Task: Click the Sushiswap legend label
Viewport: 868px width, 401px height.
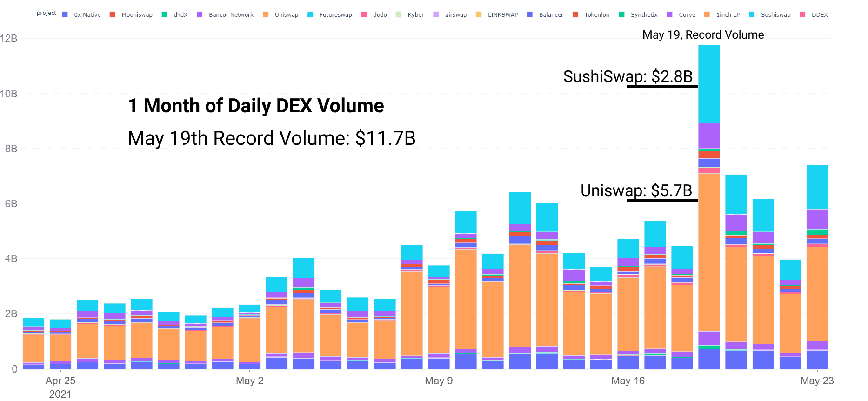Action: click(775, 14)
